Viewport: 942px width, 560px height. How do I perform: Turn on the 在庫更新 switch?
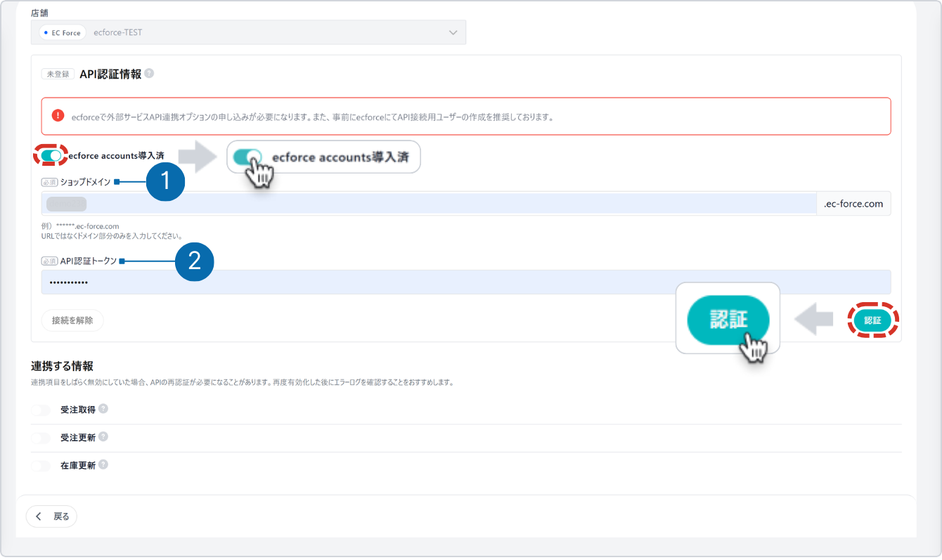41,466
